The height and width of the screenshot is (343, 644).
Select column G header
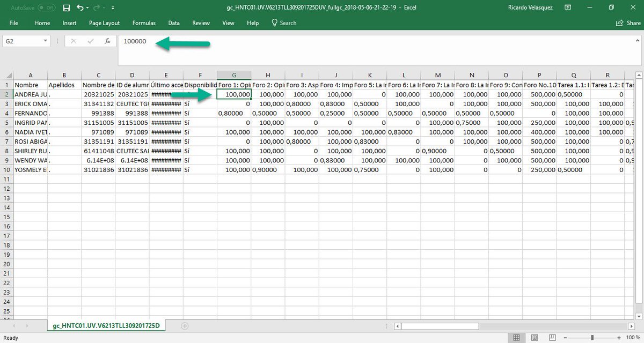(x=234, y=76)
